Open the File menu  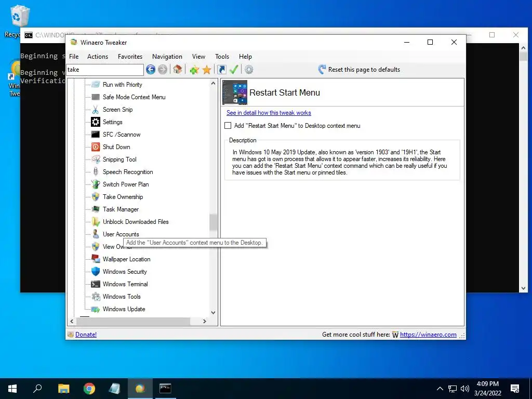pos(74,57)
